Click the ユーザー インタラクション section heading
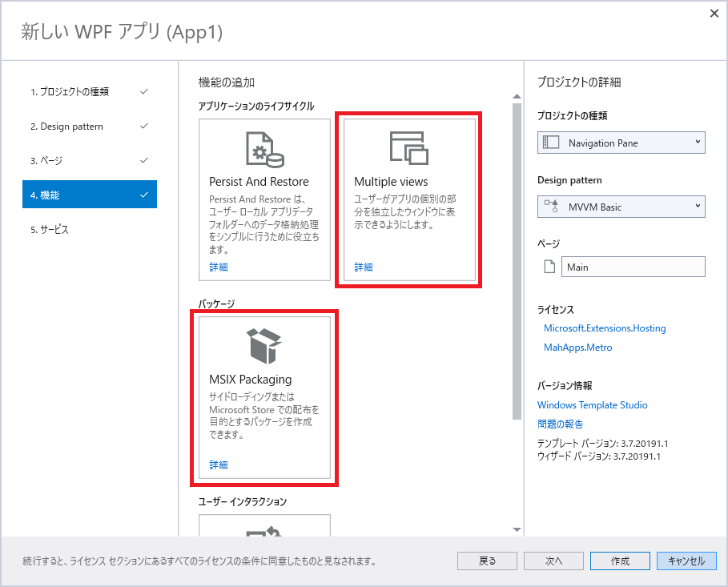 click(x=243, y=501)
